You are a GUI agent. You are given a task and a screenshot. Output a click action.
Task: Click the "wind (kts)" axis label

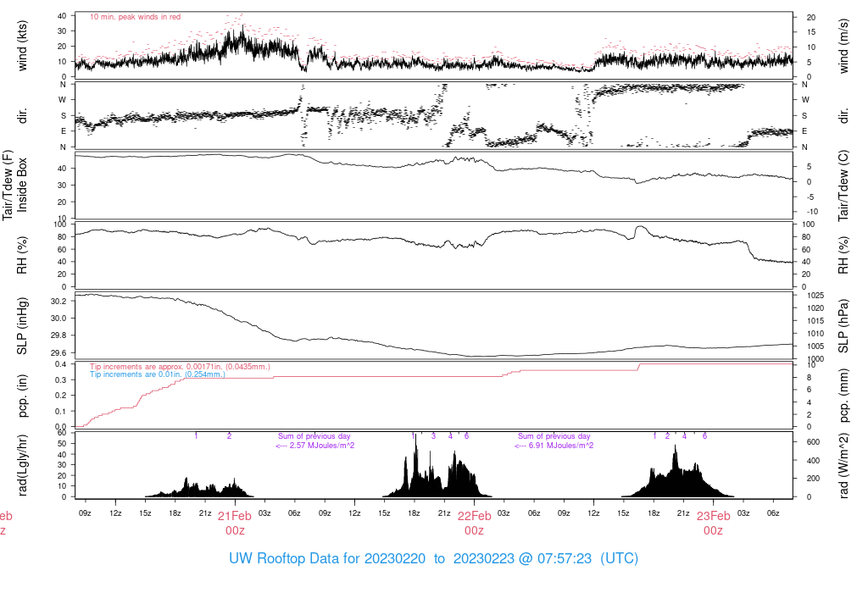coord(22,46)
